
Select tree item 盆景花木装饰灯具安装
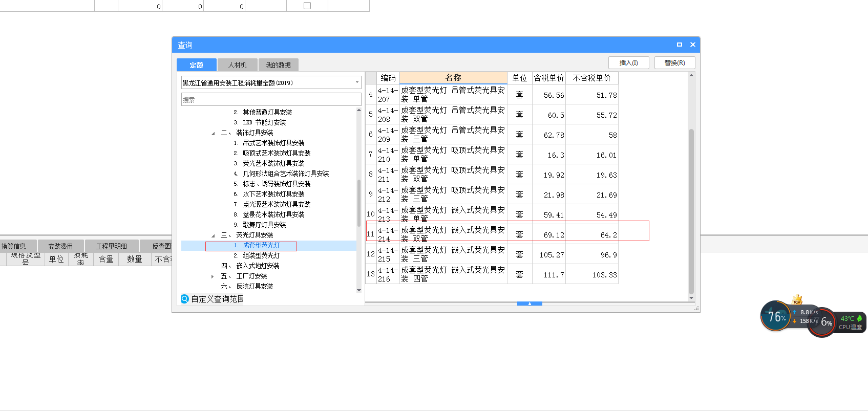(x=273, y=214)
